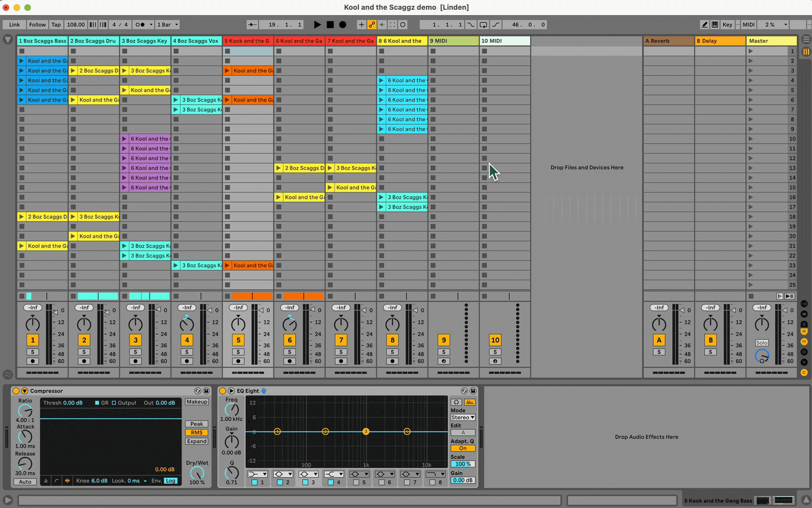Click the Stop All Clips button on Master

click(x=751, y=296)
